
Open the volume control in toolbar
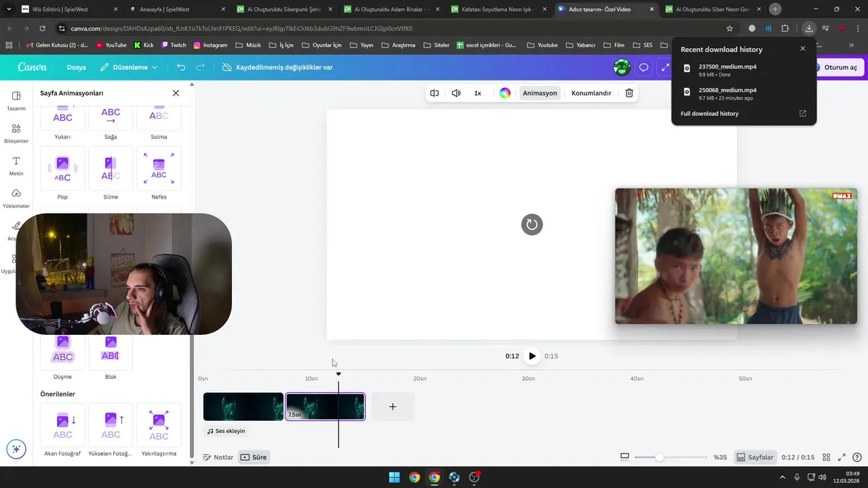tap(456, 93)
